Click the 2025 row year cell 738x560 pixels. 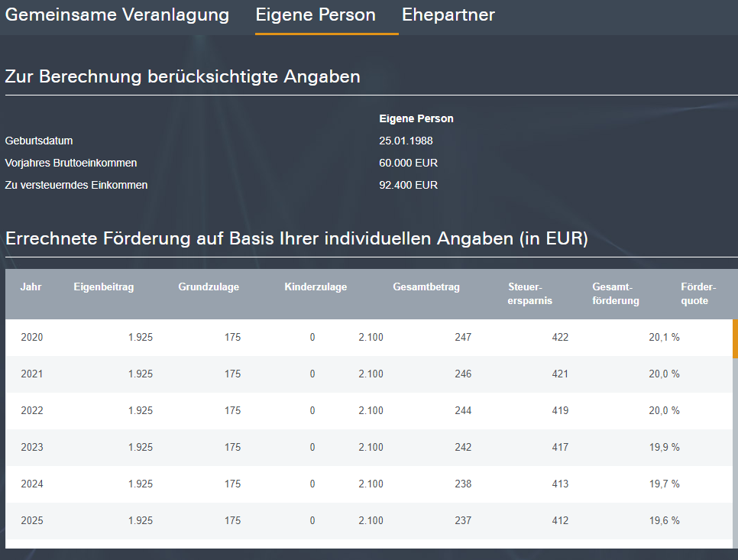point(32,520)
